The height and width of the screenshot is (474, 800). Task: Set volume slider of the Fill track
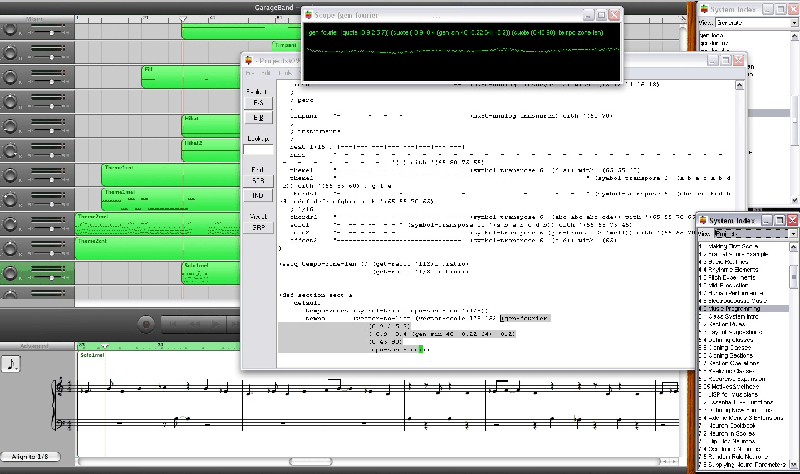[x=48, y=82]
